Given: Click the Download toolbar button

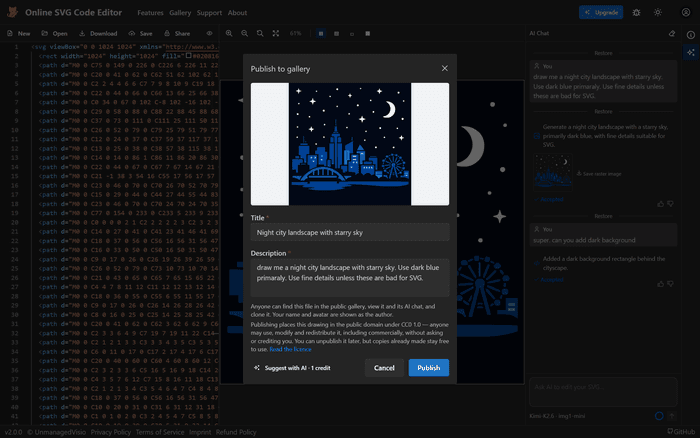Looking at the screenshot, I should (98, 33).
